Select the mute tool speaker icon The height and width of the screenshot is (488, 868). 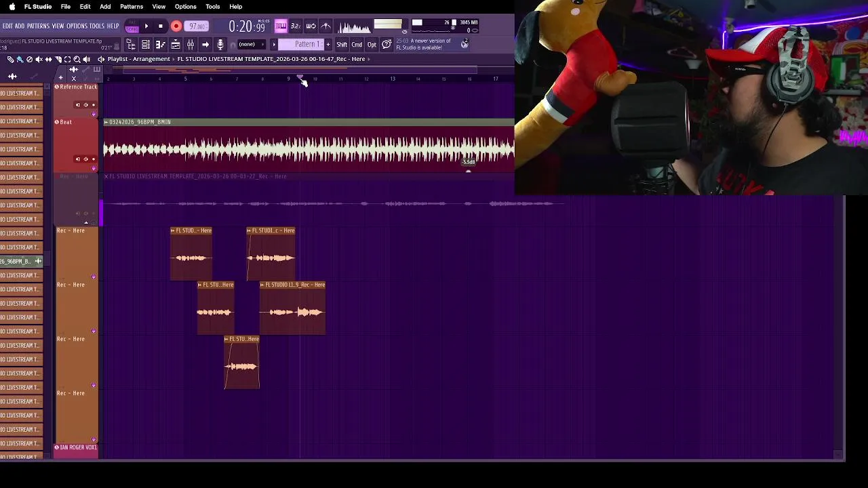[39, 60]
